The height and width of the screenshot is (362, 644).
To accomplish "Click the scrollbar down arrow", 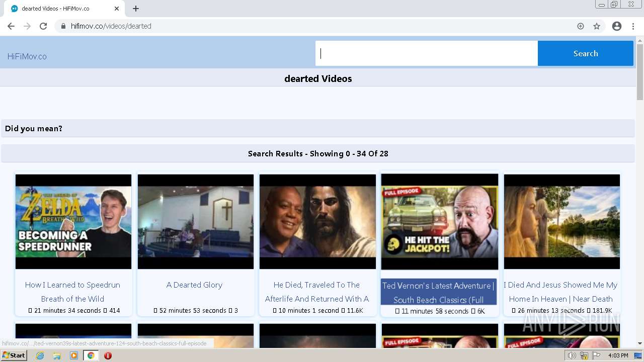I will (x=640, y=343).
